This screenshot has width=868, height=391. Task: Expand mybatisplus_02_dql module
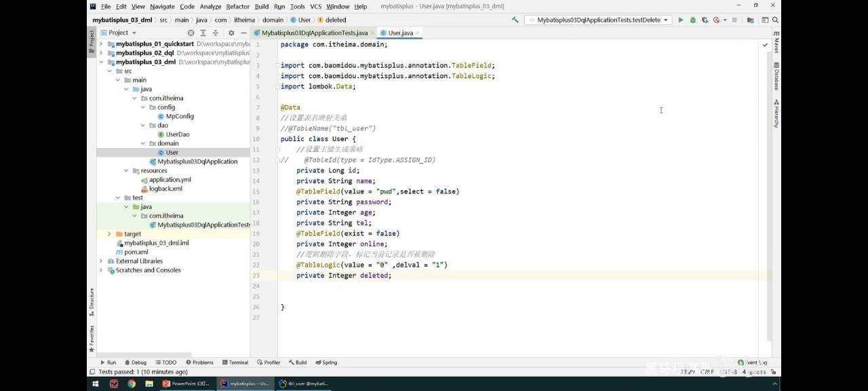click(101, 53)
